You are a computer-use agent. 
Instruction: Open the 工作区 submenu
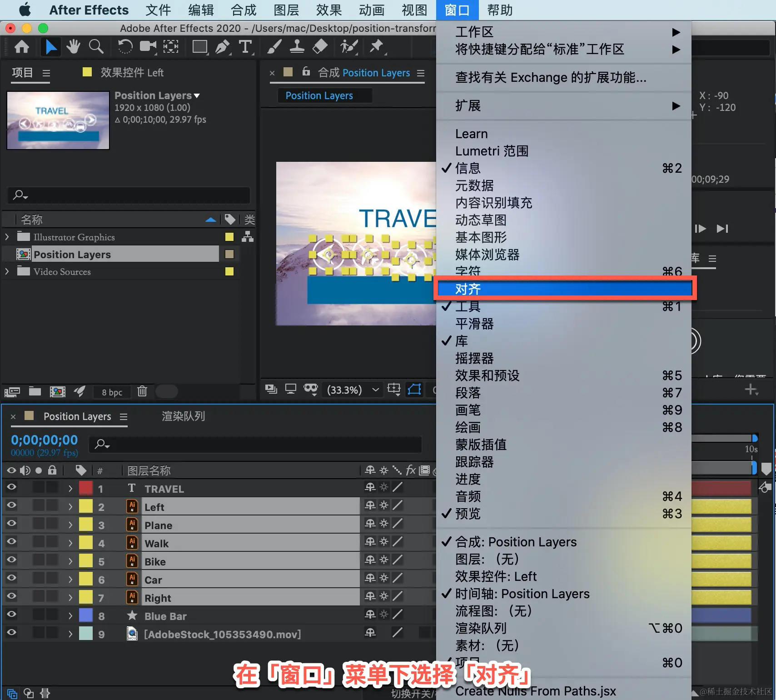[564, 32]
